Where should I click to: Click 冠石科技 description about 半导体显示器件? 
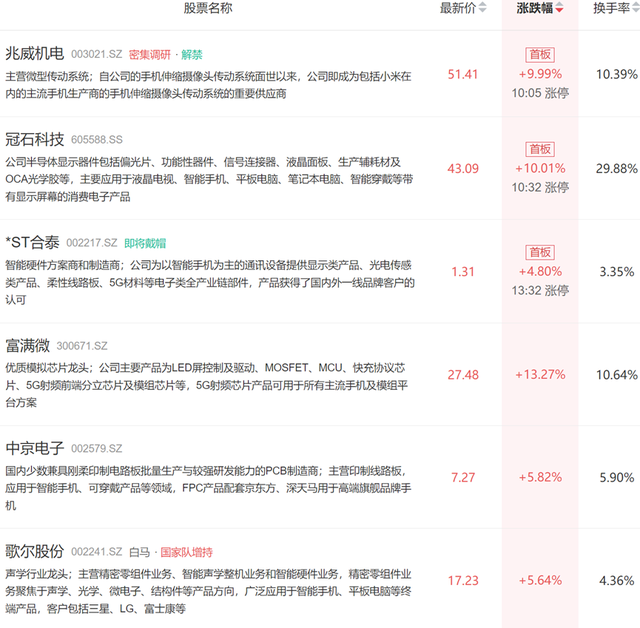(x=209, y=180)
